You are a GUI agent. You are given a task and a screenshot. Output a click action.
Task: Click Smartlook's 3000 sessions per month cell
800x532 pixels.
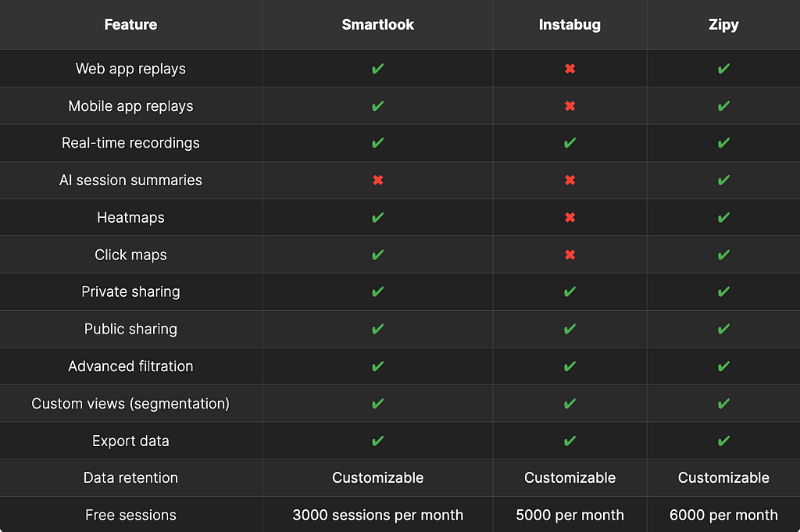(377, 515)
